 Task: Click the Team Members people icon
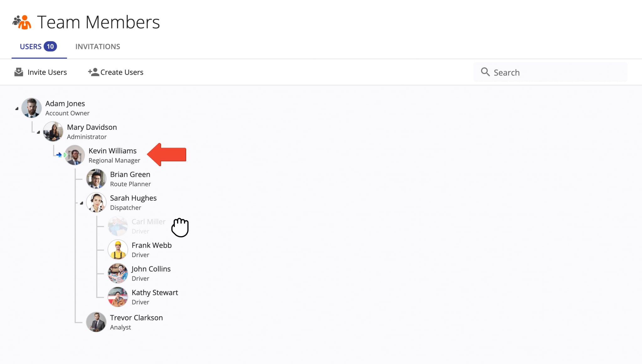[x=22, y=22]
